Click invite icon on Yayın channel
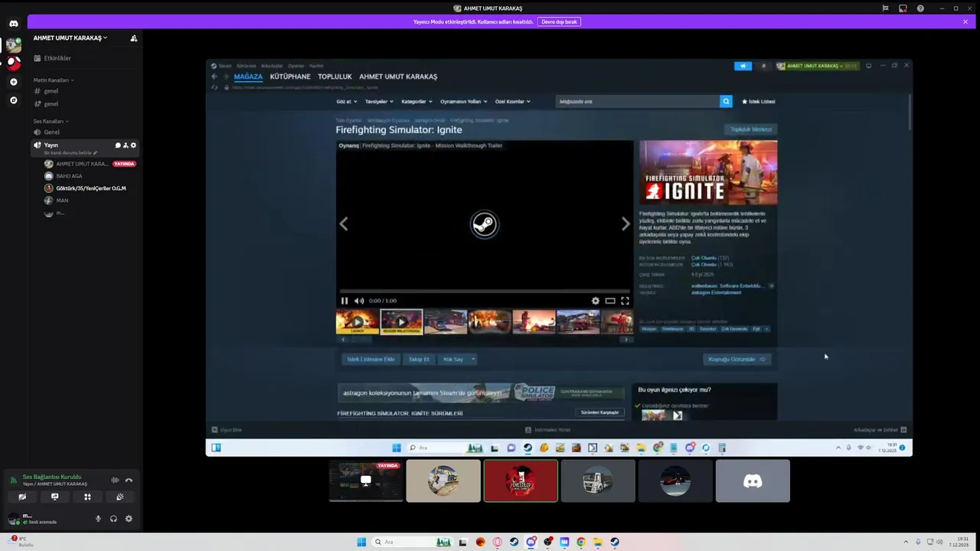This screenshot has width=980, height=551. coord(126,145)
